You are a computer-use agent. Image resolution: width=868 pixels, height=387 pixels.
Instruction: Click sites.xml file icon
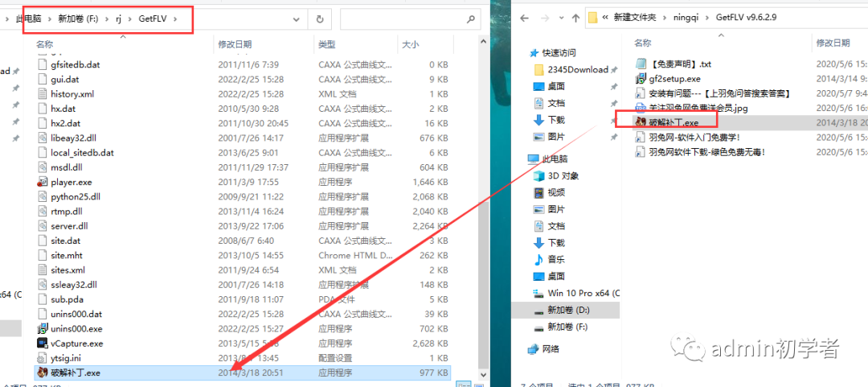(x=43, y=270)
